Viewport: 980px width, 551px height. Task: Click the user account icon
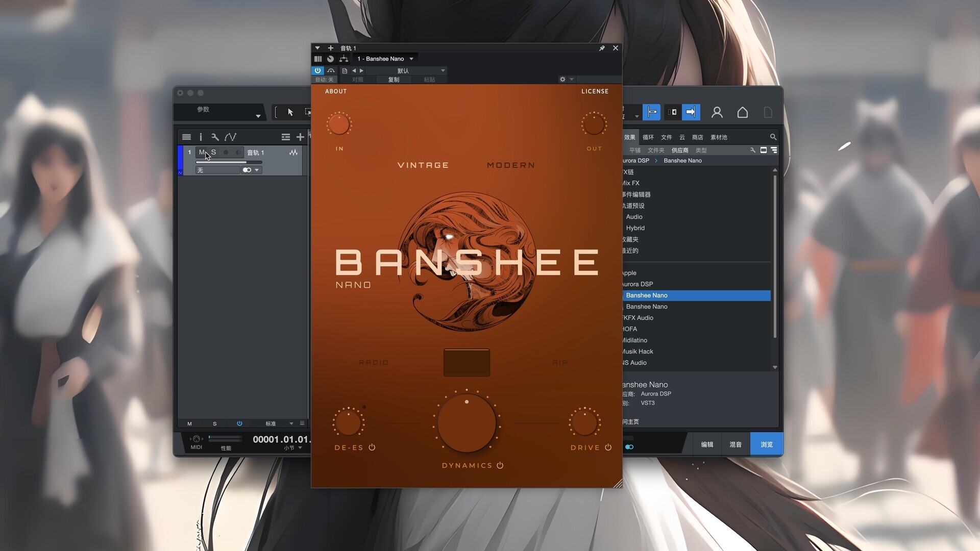pyautogui.click(x=717, y=112)
